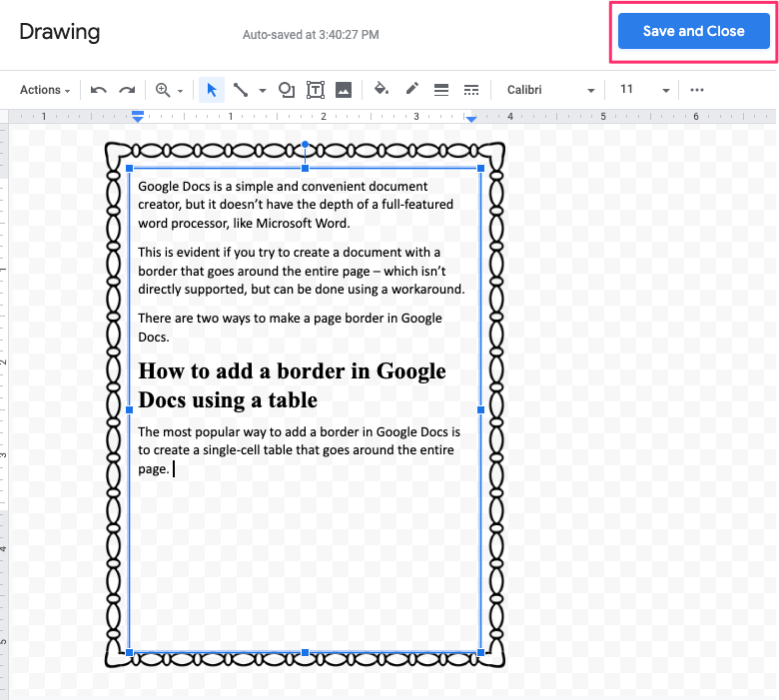Click the 'Auto-saved at 3:40:27 PM' status
Image resolution: width=779 pixels, height=700 pixels.
tap(311, 35)
